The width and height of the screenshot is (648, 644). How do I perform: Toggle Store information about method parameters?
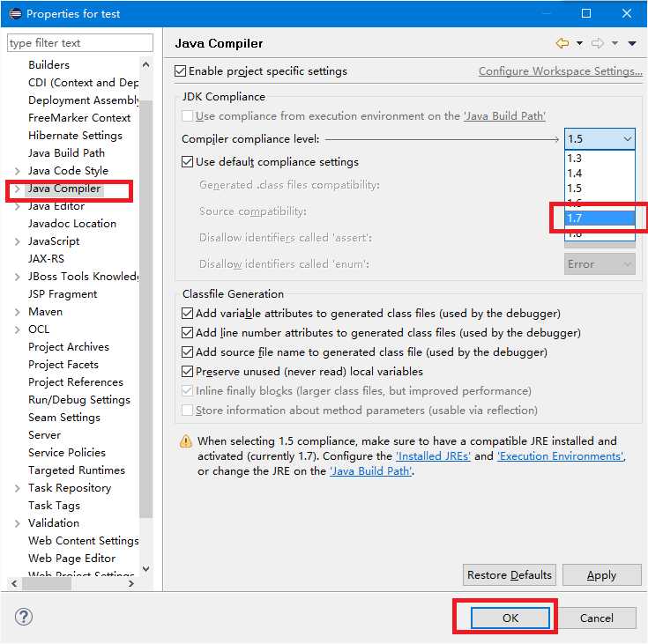tap(187, 411)
